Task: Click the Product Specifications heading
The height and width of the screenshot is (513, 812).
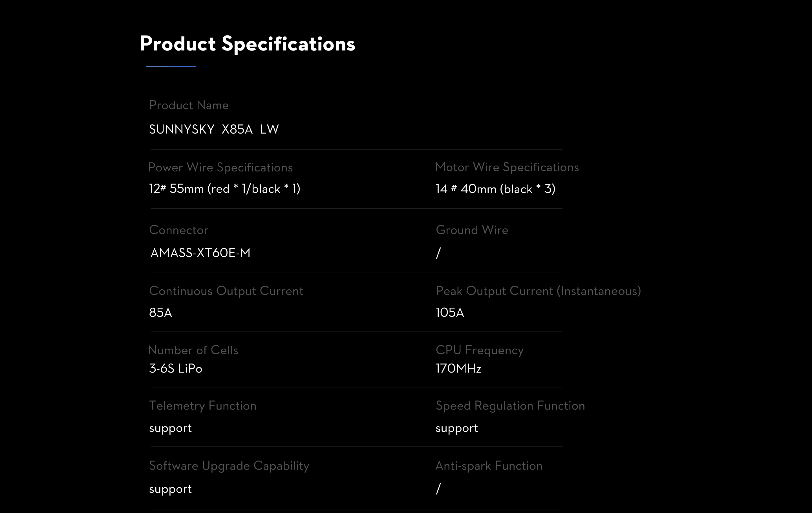Action: click(248, 44)
